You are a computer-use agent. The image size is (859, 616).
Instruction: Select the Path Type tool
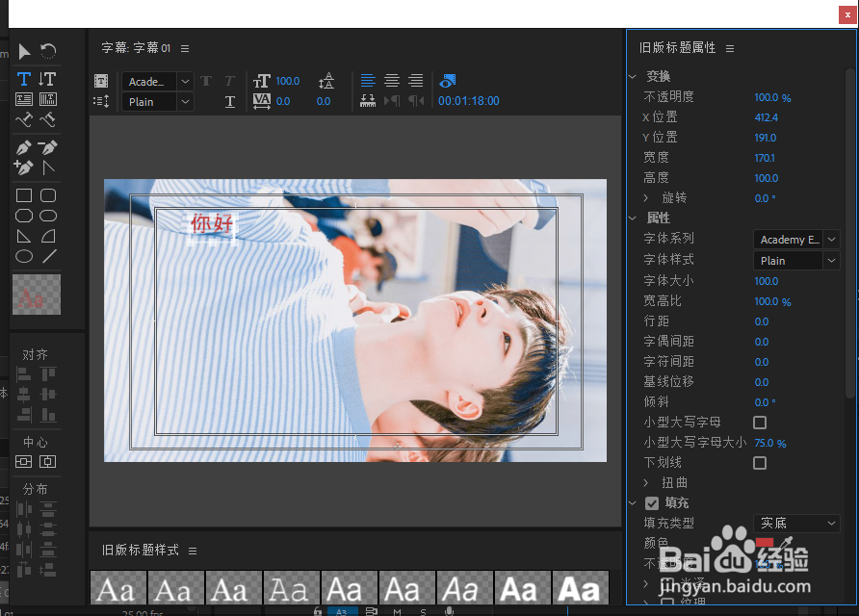point(24,119)
